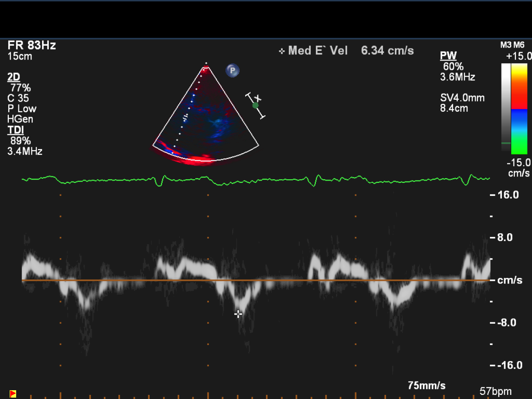Click the green marker on the grayscale bar
Image resolution: width=532 pixels, height=399 pixels.
506,143
